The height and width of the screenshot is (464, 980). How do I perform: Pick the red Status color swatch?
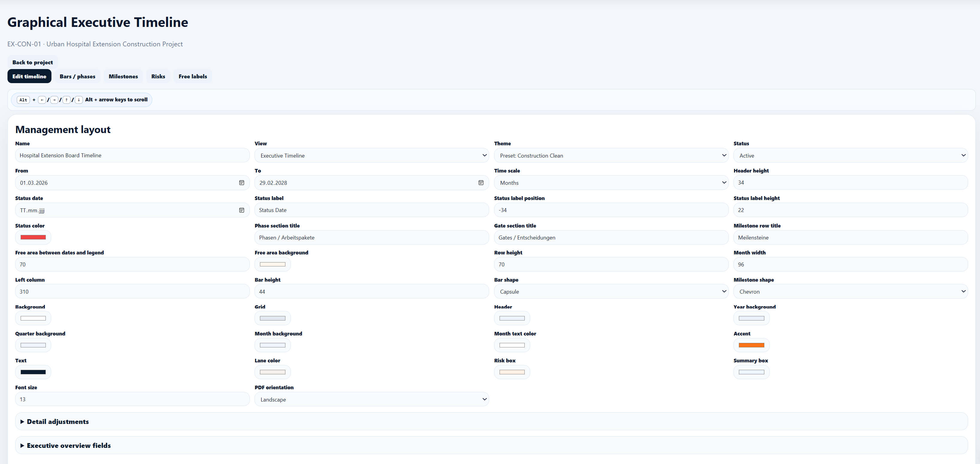(x=33, y=237)
